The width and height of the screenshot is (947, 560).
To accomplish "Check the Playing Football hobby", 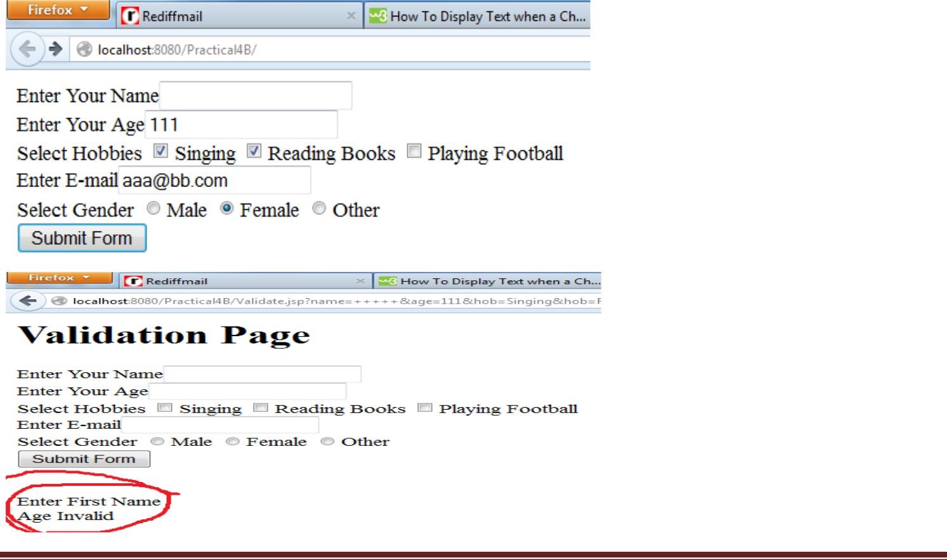I will click(414, 151).
